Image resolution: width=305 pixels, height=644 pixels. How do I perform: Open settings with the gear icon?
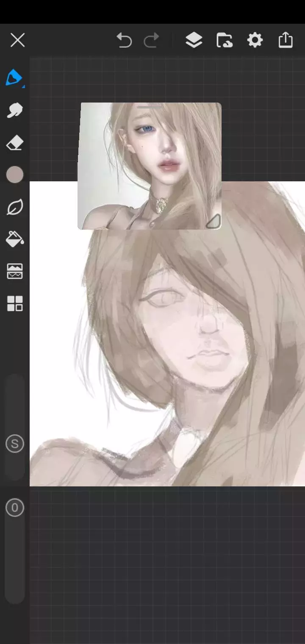(255, 40)
